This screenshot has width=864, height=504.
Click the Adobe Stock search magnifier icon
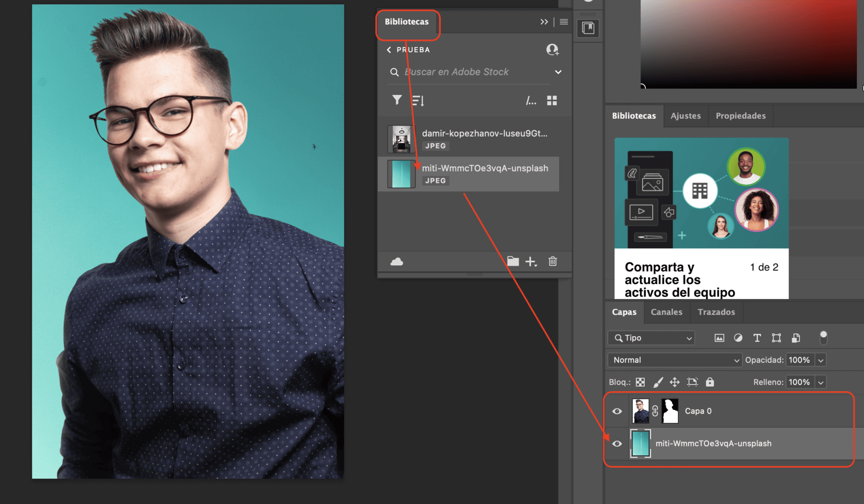(394, 72)
